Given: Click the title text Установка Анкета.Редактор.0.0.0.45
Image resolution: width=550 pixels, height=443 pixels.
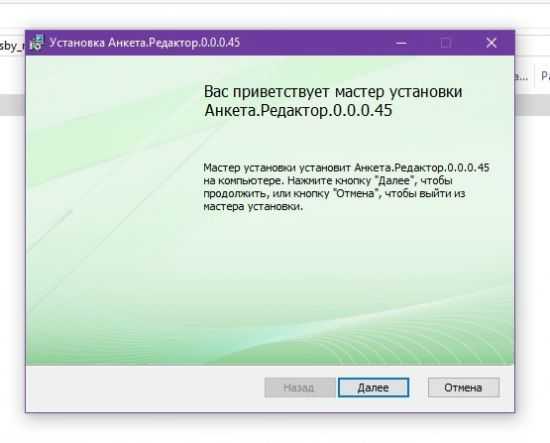Looking at the screenshot, I should point(145,43).
